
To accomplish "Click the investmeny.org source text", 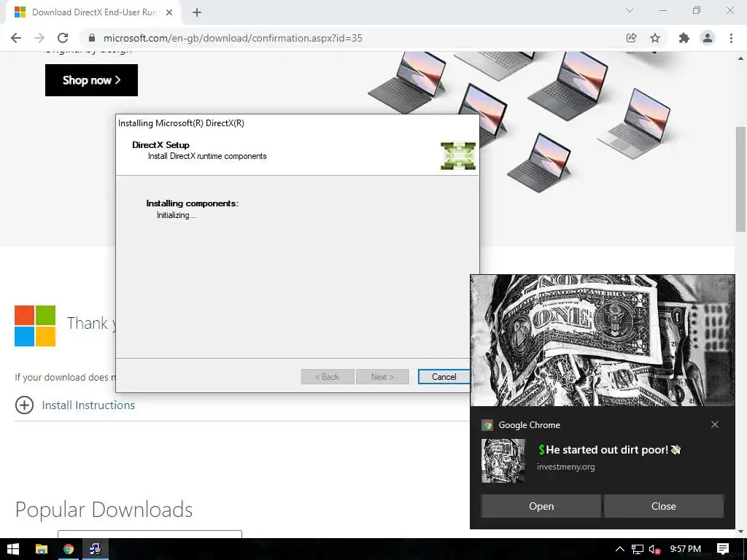I will point(565,467).
